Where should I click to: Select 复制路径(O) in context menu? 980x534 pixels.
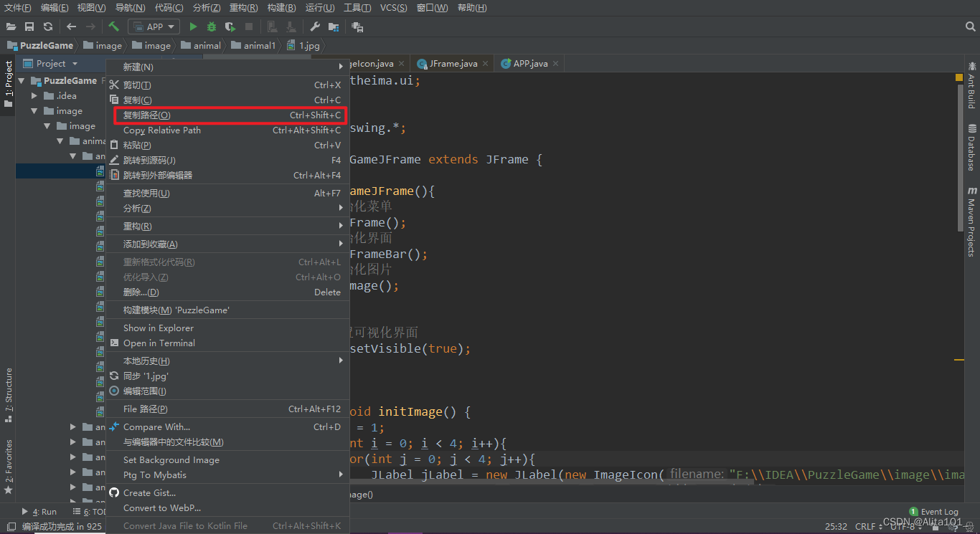click(x=147, y=115)
